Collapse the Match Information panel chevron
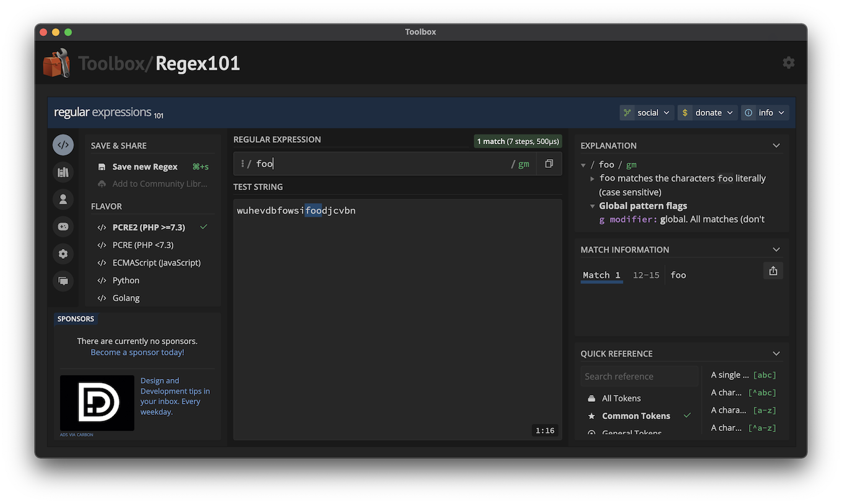Screen dimensions: 842x504 776,250
